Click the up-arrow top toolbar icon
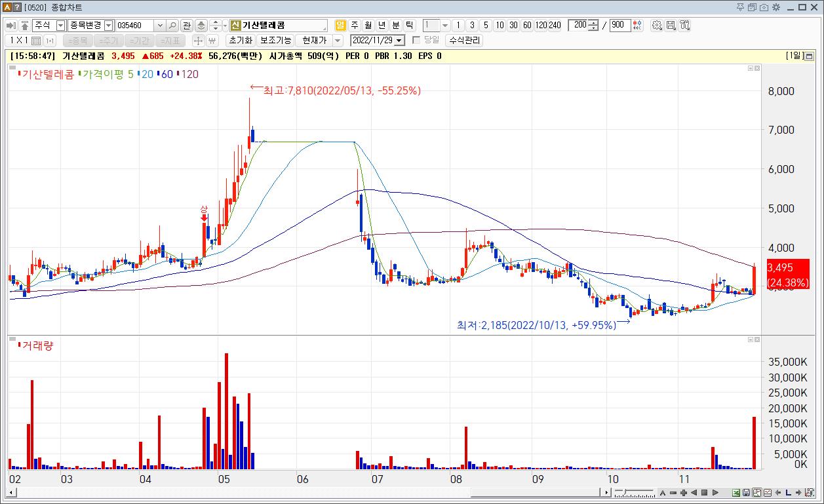This screenshot has height=504, width=824. point(24,25)
